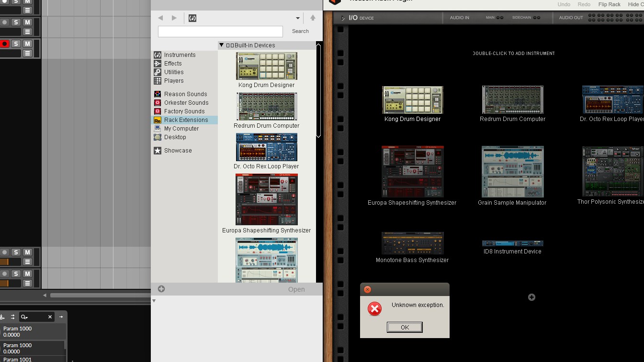Click Flip Rack in the rack header
The image size is (644, 362).
pyautogui.click(x=610, y=4)
